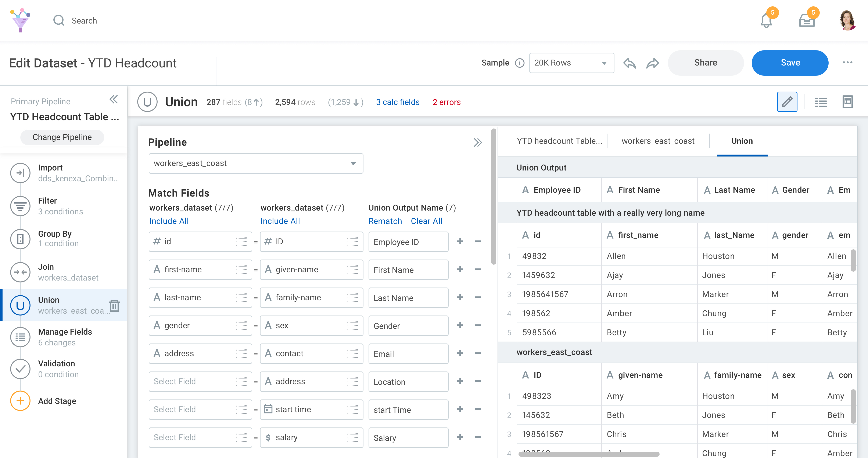Open the Sample info icon
The image size is (868, 458).
pos(520,63)
